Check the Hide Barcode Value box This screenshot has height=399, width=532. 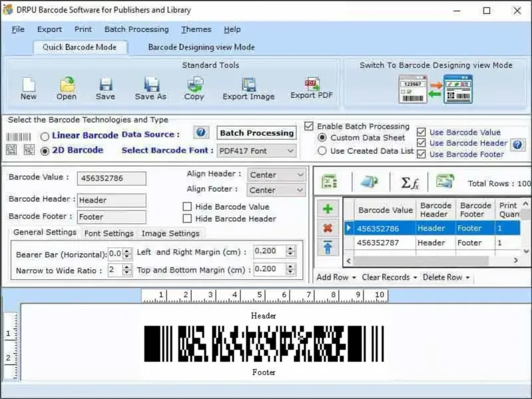[x=187, y=207]
